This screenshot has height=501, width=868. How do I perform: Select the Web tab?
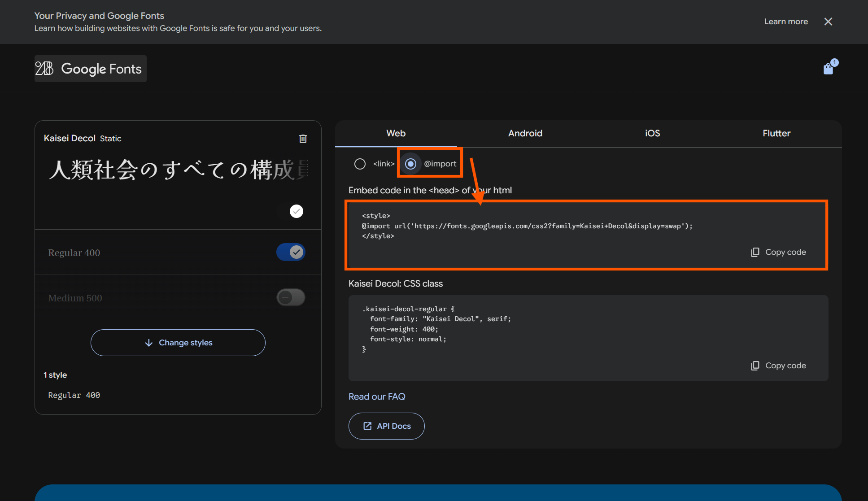pyautogui.click(x=396, y=133)
